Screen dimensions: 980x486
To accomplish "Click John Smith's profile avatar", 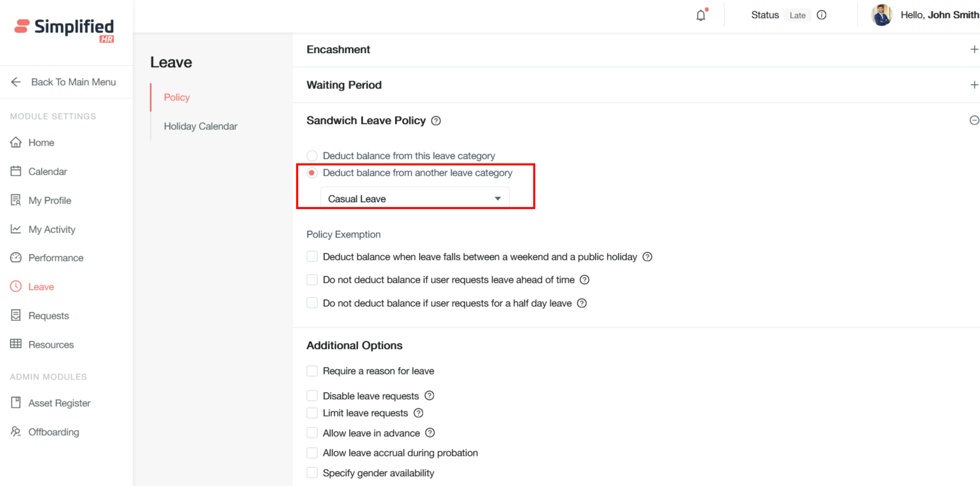I will [x=882, y=15].
